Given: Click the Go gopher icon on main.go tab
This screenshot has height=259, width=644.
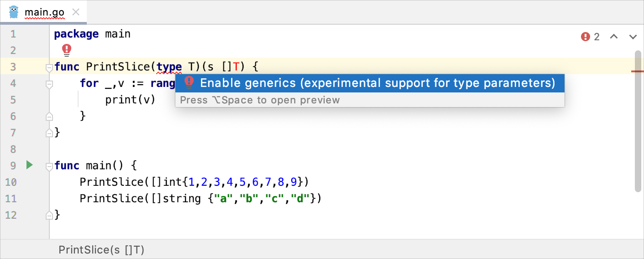Looking at the screenshot, I should [14, 11].
